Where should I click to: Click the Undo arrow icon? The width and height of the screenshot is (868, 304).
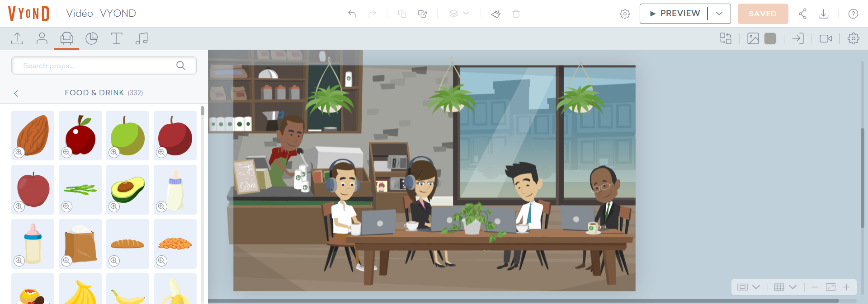[352, 14]
